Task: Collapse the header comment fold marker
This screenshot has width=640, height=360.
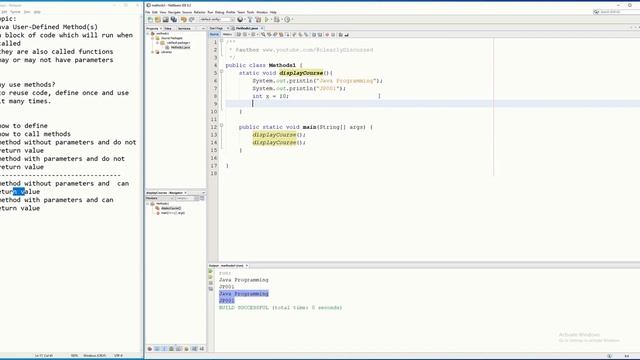Action: 222,41
